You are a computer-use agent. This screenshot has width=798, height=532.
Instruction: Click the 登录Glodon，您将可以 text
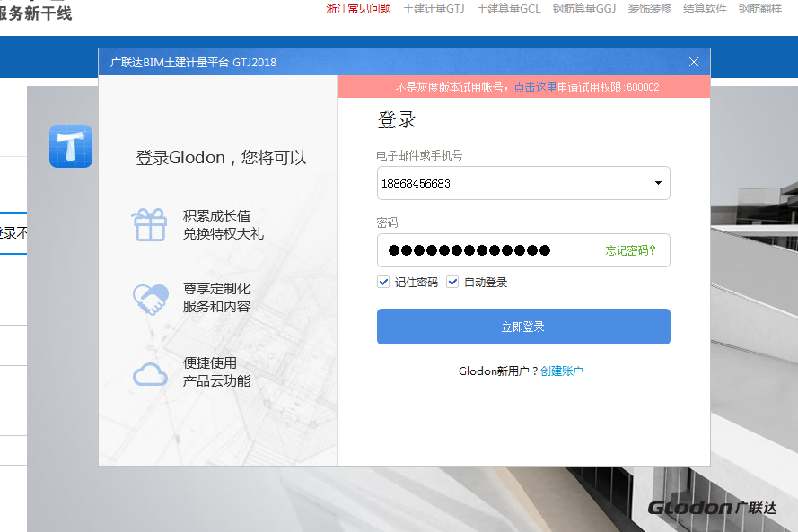point(221,158)
